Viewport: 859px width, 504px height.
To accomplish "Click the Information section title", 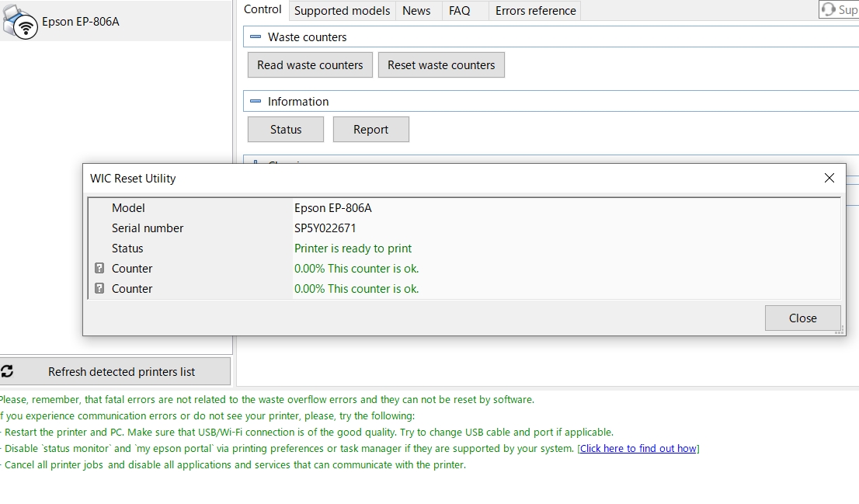I will (298, 102).
